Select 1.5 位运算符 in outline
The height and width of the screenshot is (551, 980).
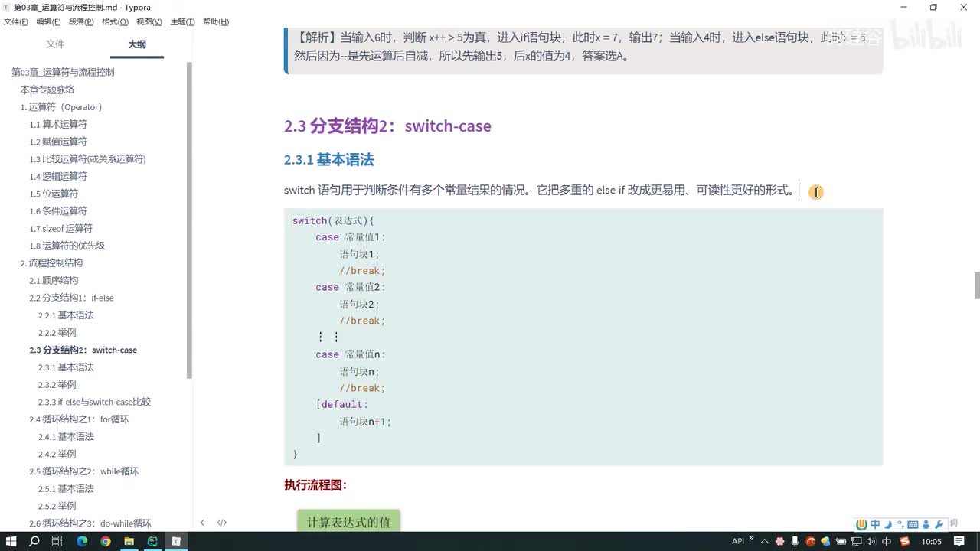(54, 194)
